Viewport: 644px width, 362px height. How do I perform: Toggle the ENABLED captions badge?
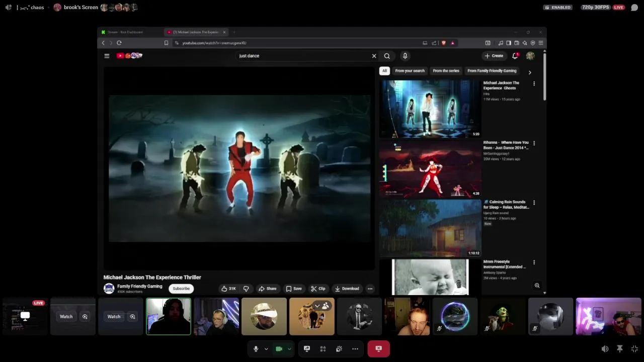click(x=558, y=8)
